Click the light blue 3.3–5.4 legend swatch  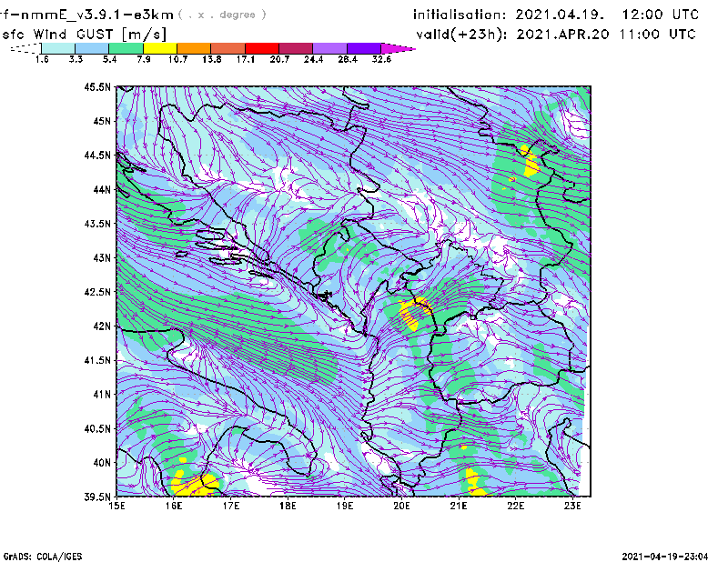tap(92, 48)
